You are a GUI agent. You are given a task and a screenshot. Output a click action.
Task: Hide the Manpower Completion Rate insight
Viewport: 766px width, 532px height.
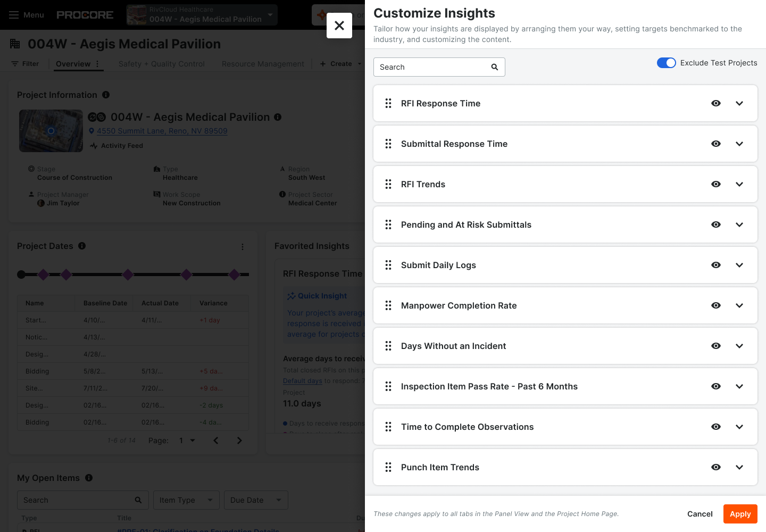click(x=716, y=305)
